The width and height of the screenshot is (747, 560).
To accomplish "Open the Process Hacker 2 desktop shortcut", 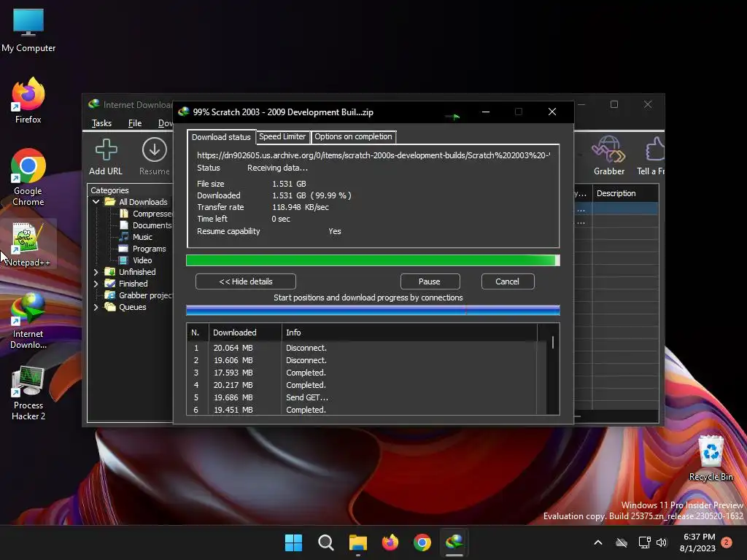I will [28, 393].
